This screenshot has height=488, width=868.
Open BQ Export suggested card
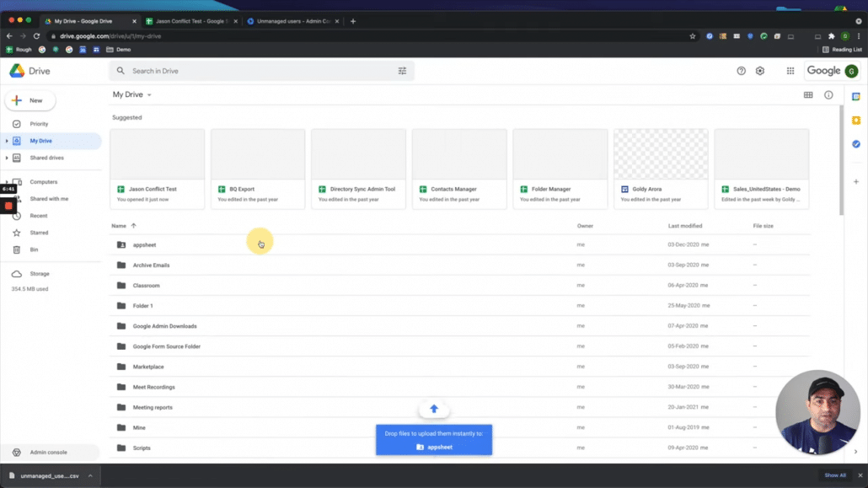(258, 169)
